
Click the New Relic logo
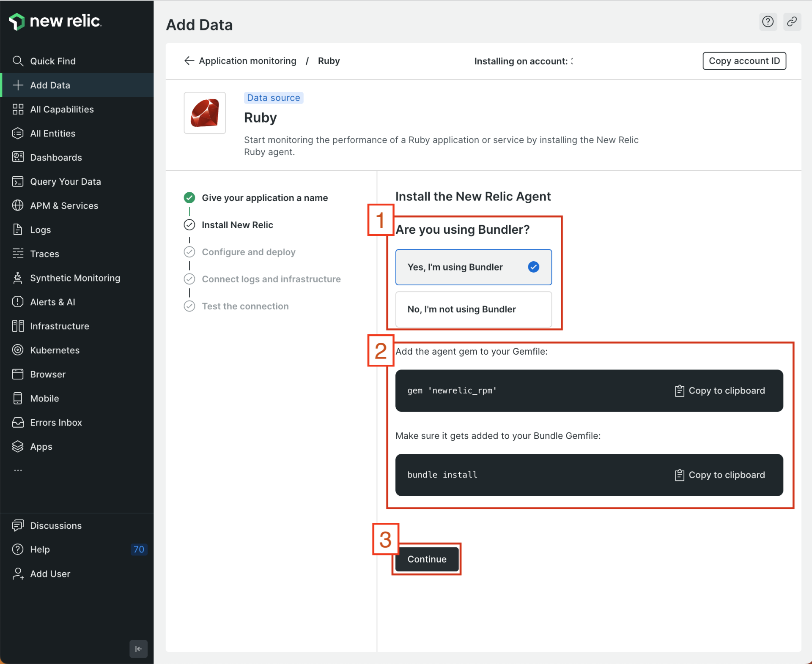(x=55, y=21)
